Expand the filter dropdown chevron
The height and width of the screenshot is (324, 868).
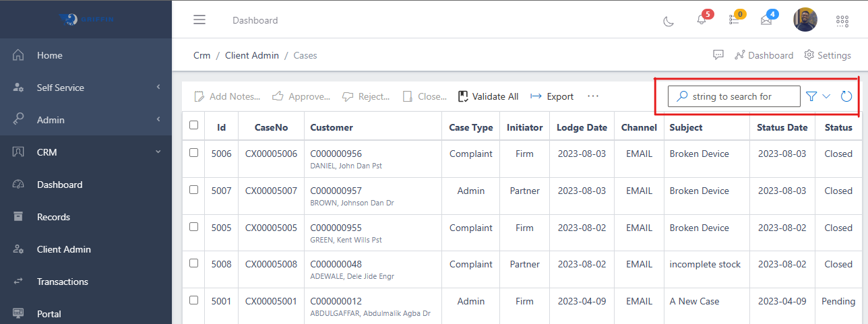tap(826, 96)
